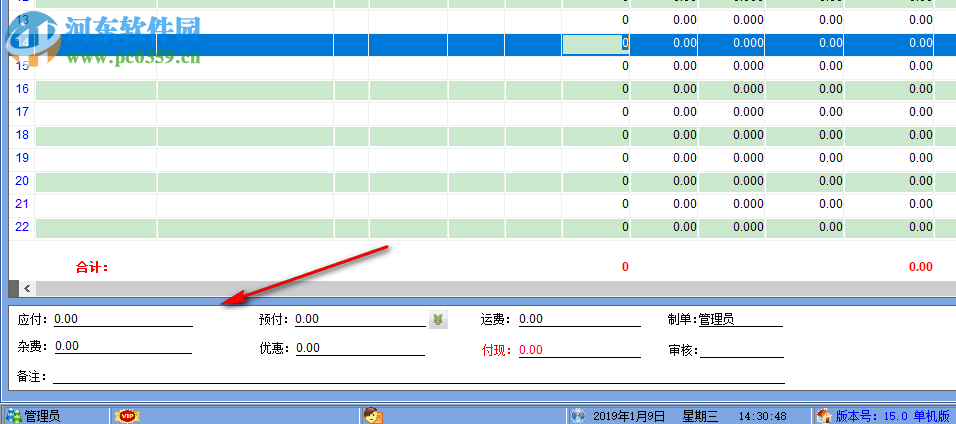This screenshot has height=424, width=956.
Task: Click the date 2019年1月9日 in status bar
Action: point(628,416)
